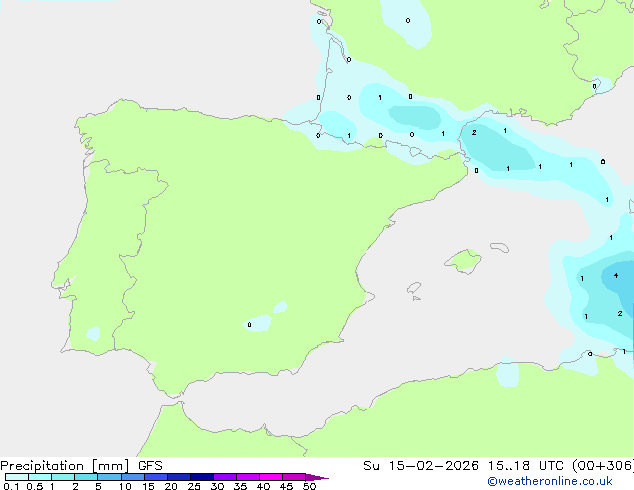This screenshot has width=634, height=490.
Task: Pick the legend swatch between 10 and 15
Action: pos(132,477)
